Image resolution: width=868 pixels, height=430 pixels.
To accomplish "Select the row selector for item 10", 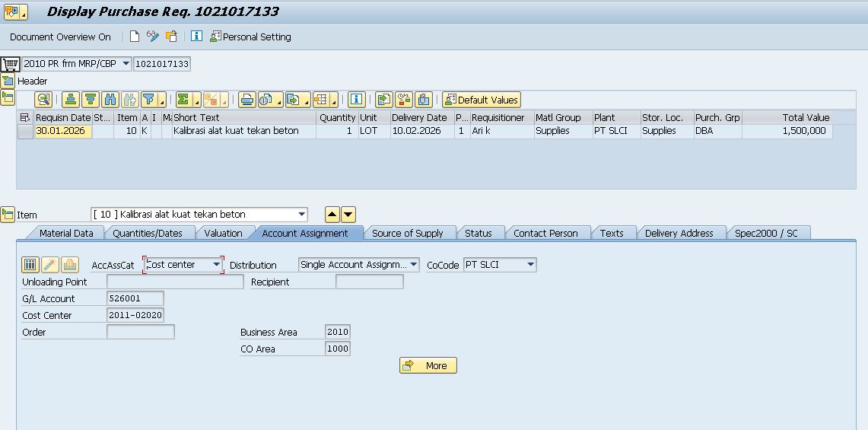I will tap(25, 131).
